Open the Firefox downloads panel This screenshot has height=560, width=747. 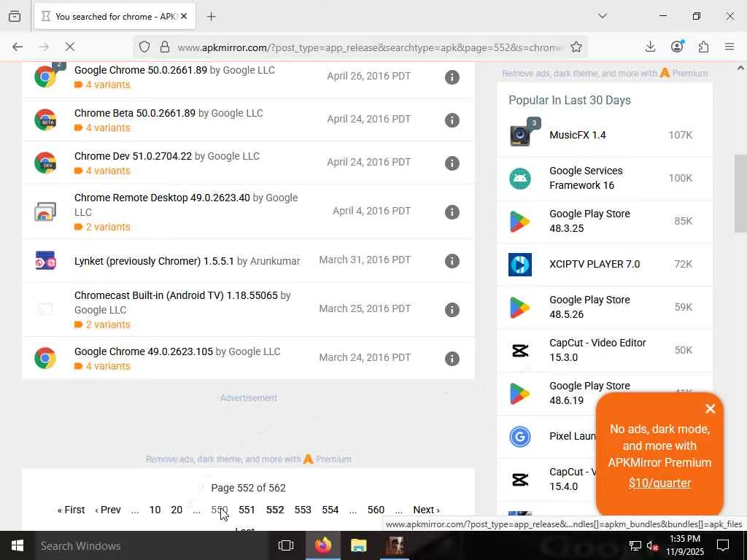tap(650, 47)
